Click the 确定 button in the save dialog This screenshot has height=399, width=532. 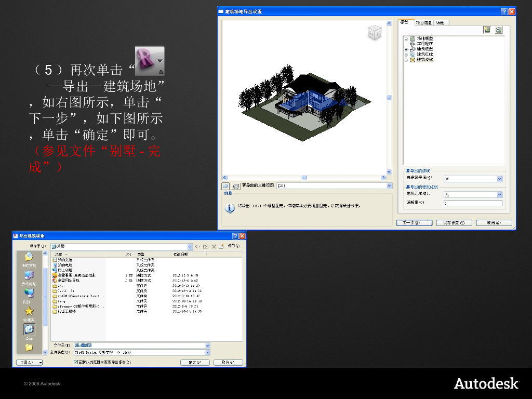tap(195, 362)
